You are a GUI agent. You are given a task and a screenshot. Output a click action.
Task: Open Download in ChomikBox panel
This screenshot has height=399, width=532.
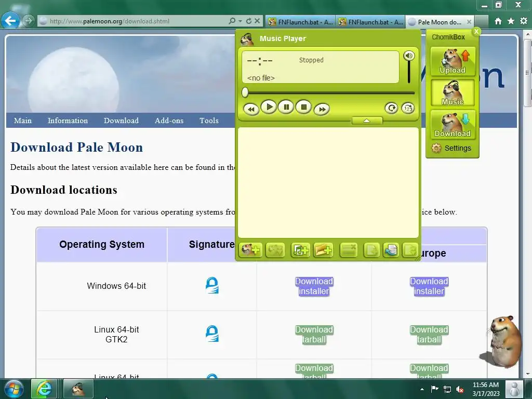[x=453, y=125]
